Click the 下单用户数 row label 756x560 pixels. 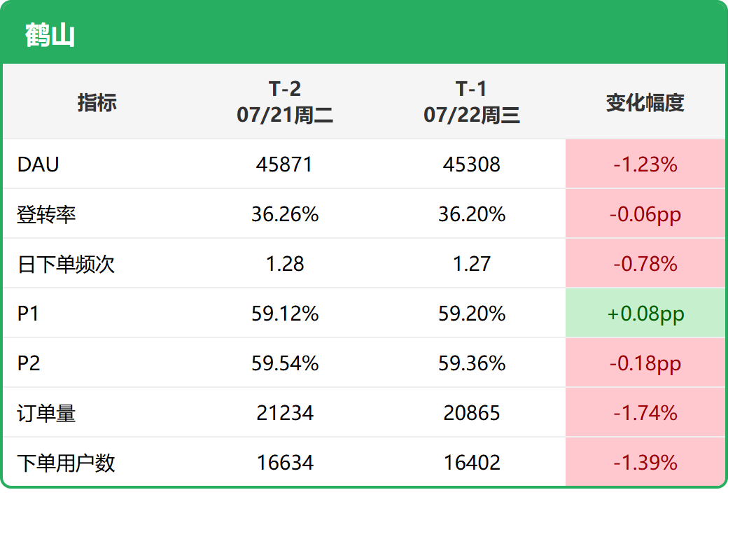[66, 463]
